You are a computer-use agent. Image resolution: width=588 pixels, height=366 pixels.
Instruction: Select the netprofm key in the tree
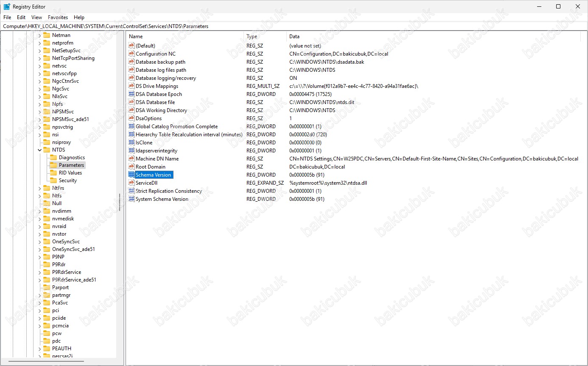[x=63, y=43]
